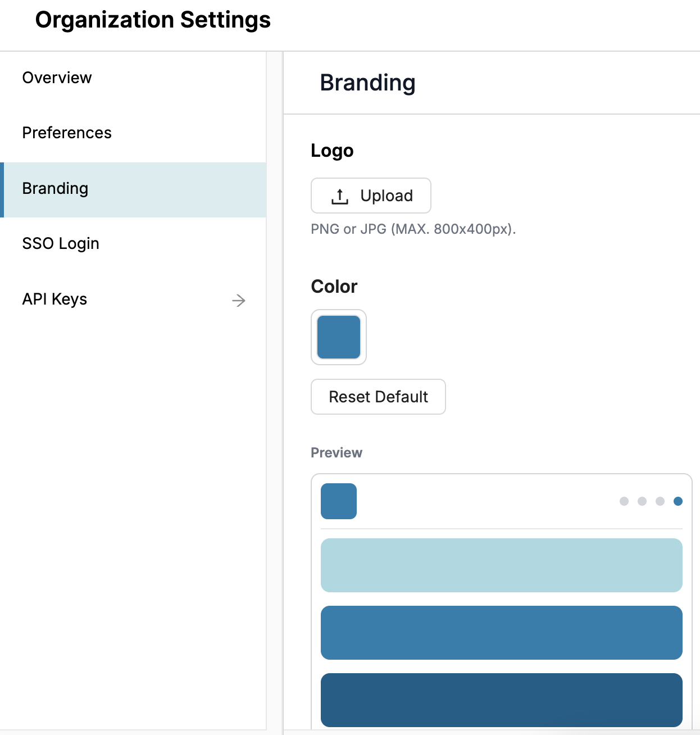
Task: Click the Branding page heading
Action: click(367, 83)
